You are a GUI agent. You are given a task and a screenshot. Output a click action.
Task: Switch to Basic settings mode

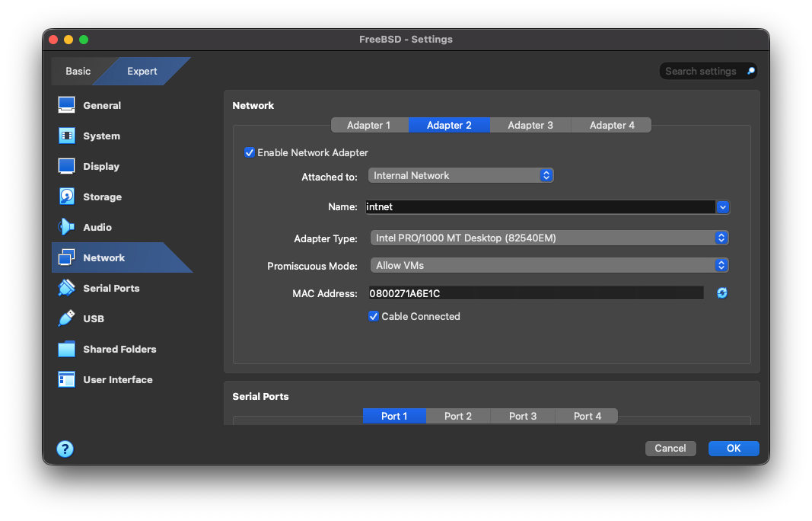(78, 71)
